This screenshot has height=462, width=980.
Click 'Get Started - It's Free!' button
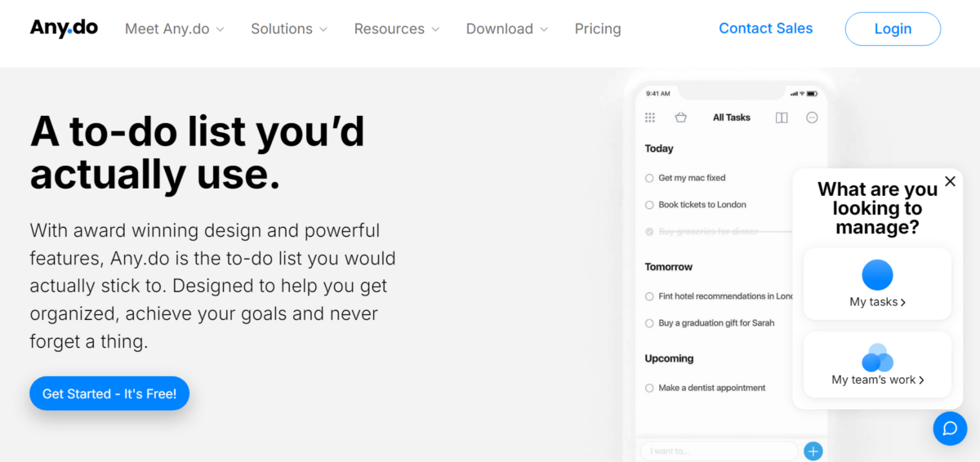tap(109, 393)
